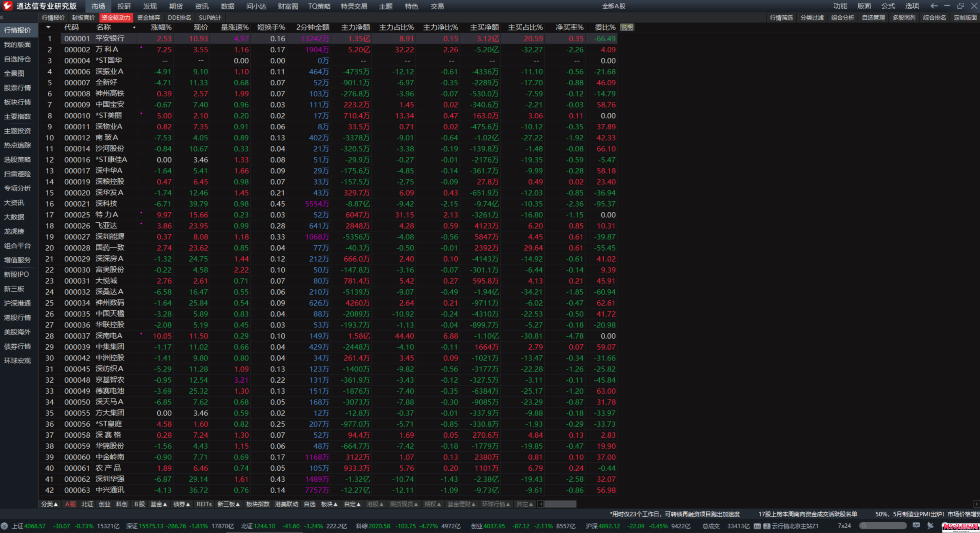Open the 特灵交易 menu
Screen dimensions: 980x533
coord(354,6)
